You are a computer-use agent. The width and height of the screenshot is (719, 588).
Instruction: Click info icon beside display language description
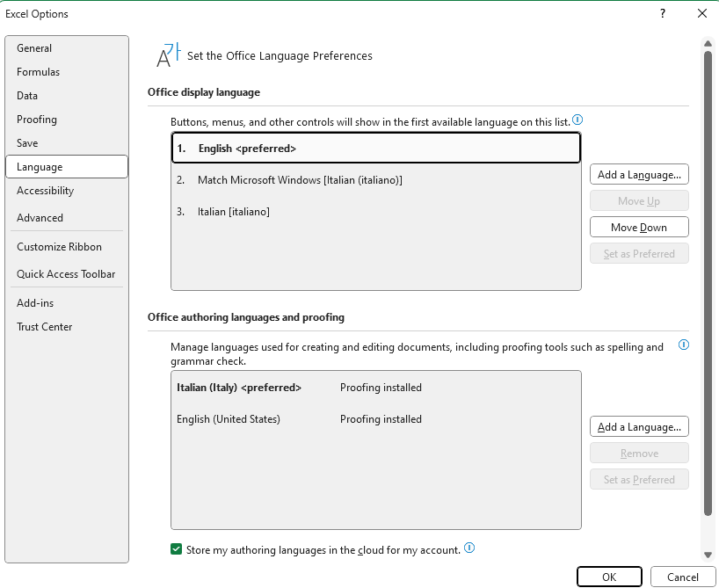(x=577, y=120)
